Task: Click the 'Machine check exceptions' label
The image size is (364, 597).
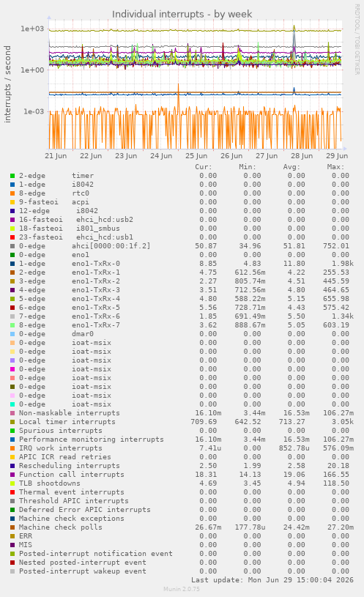Action: 72,519
